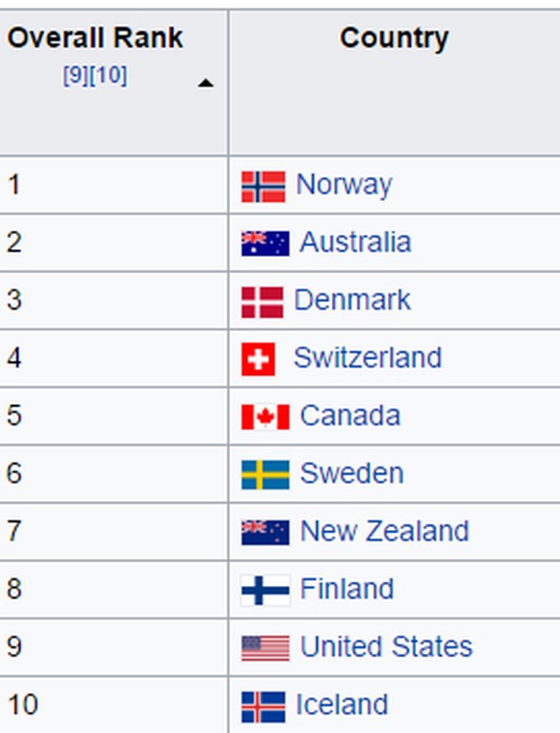Sort table by Overall Rank arrow
The image size is (560, 733).
coord(205,84)
